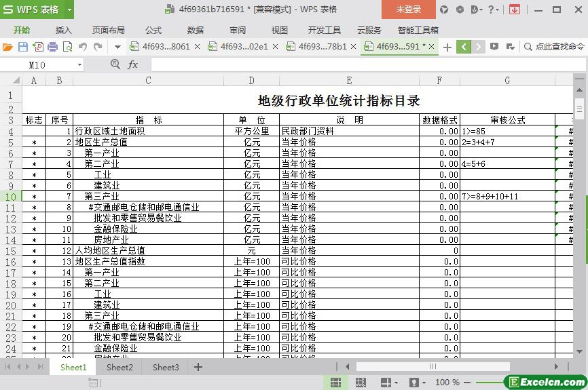Jump to last sheet navigation arrow
This screenshot has width=588, height=390.
coord(40,367)
